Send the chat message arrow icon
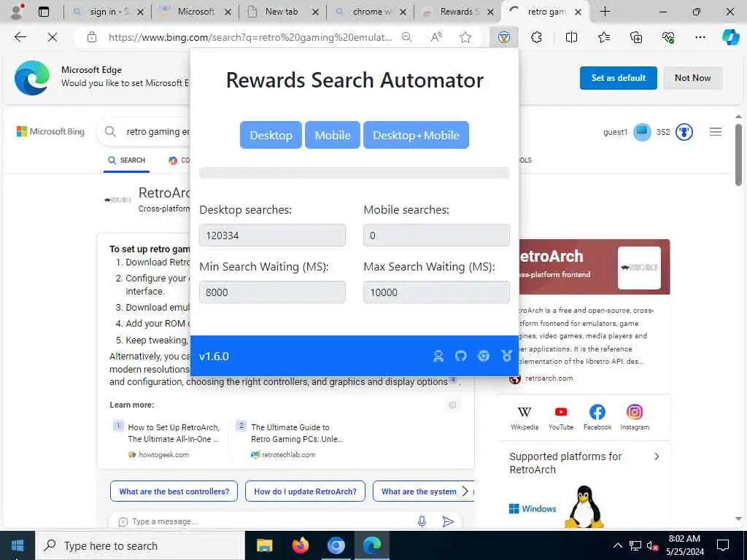Image resolution: width=747 pixels, height=560 pixels. pyautogui.click(x=448, y=521)
